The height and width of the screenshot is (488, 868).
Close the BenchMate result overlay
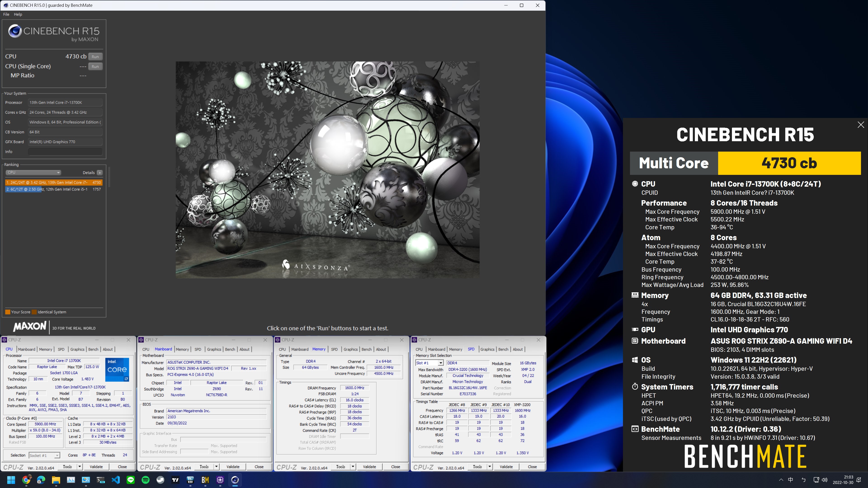[861, 125]
